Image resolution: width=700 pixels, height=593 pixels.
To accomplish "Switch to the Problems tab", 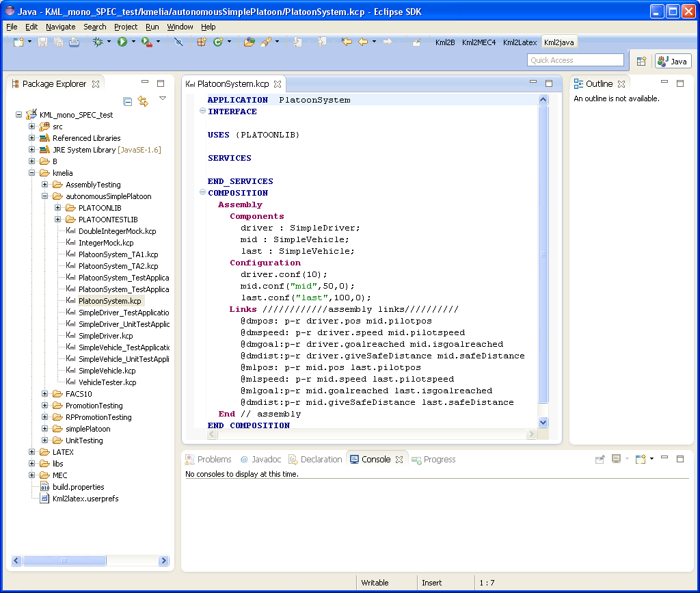I will [x=214, y=460].
